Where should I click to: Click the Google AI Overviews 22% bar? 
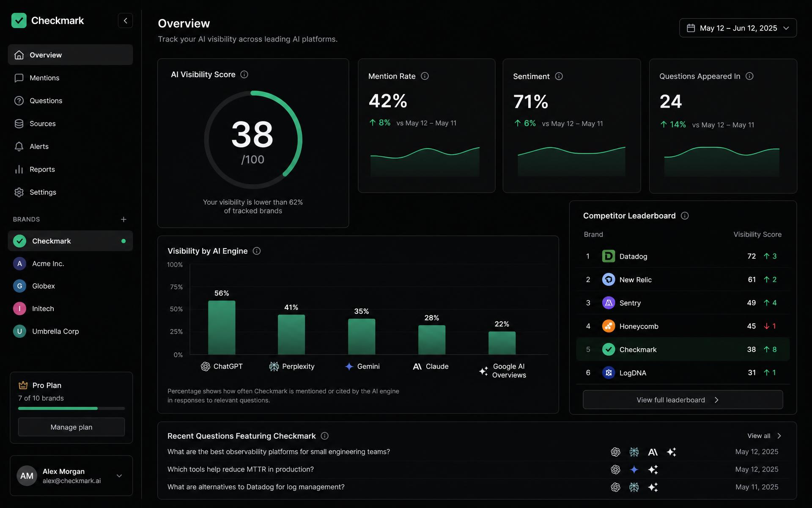(x=502, y=343)
